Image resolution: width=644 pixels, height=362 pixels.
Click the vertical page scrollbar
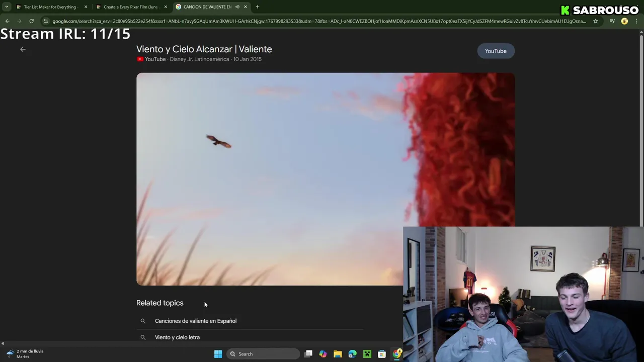click(x=641, y=131)
